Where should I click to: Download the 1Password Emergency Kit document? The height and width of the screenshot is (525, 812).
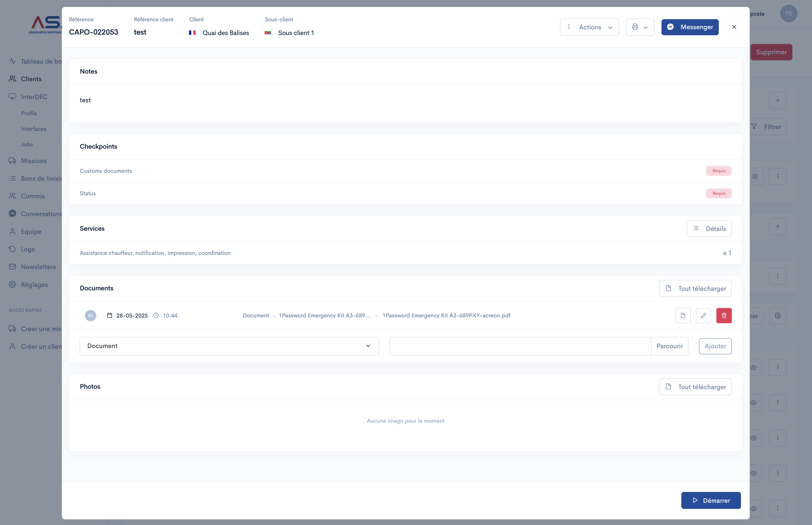pyautogui.click(x=683, y=316)
